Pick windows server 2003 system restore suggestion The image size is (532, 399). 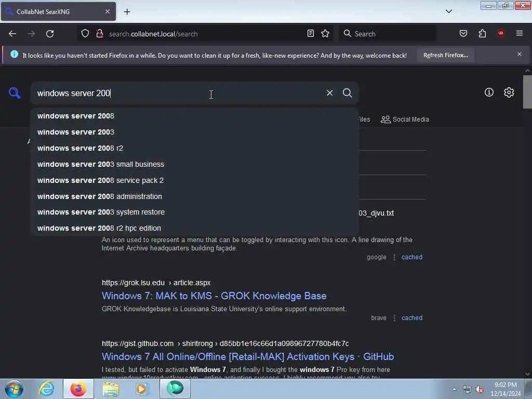[x=194, y=212]
